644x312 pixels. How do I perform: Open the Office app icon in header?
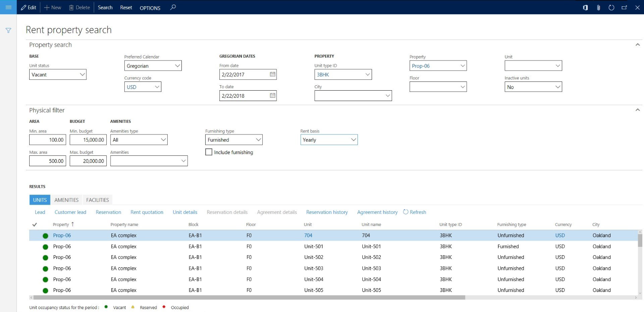click(586, 8)
